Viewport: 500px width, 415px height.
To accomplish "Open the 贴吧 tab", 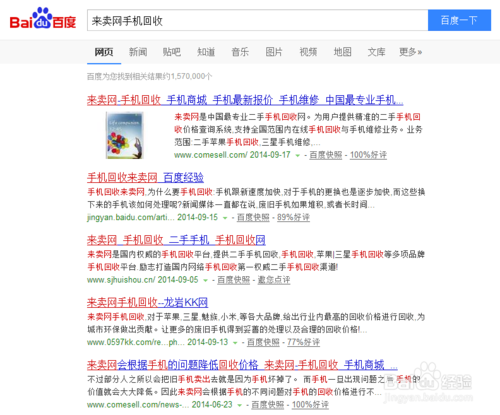I will coord(172,52).
